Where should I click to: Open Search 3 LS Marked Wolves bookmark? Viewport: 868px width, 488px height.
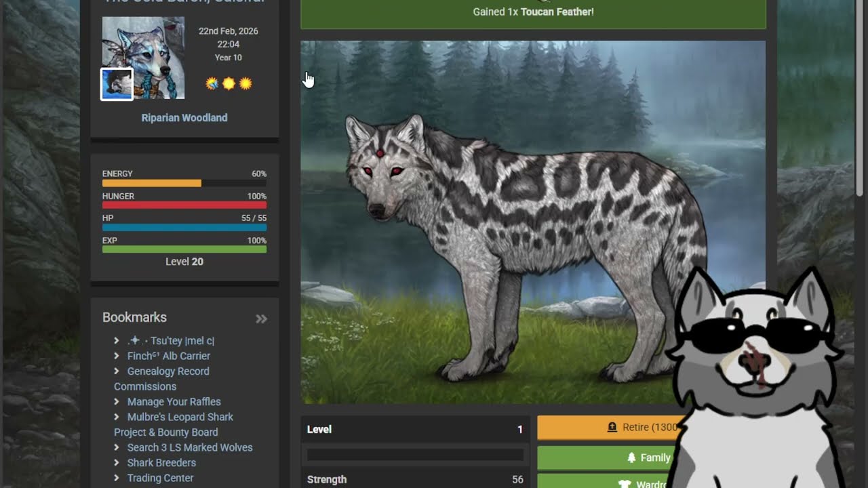point(190,447)
